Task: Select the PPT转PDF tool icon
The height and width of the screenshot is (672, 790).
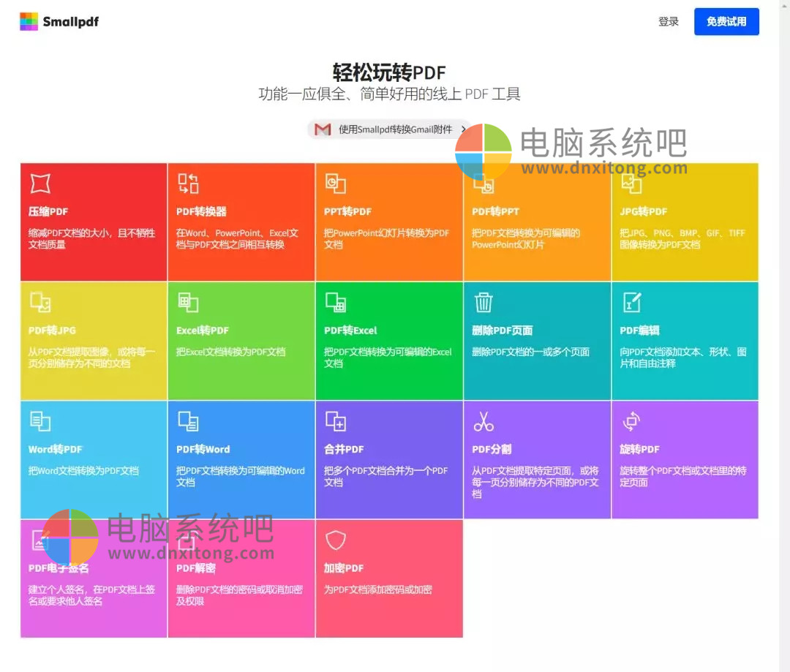Action: 336,184
